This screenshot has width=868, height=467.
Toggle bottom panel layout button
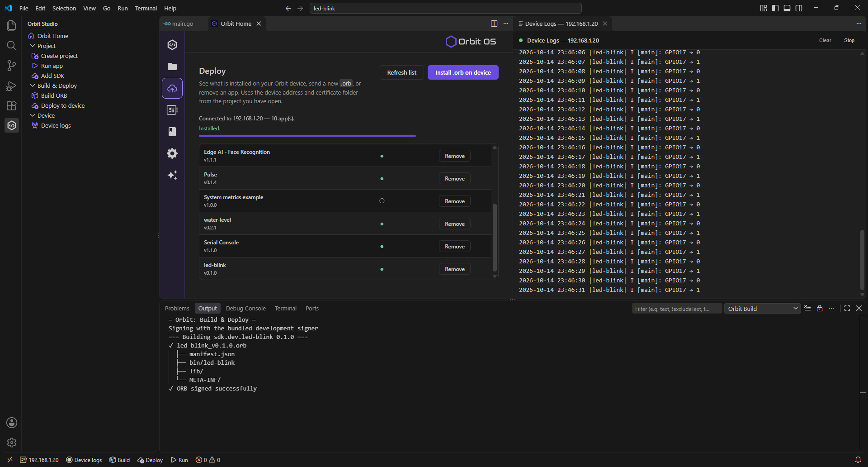(x=787, y=8)
